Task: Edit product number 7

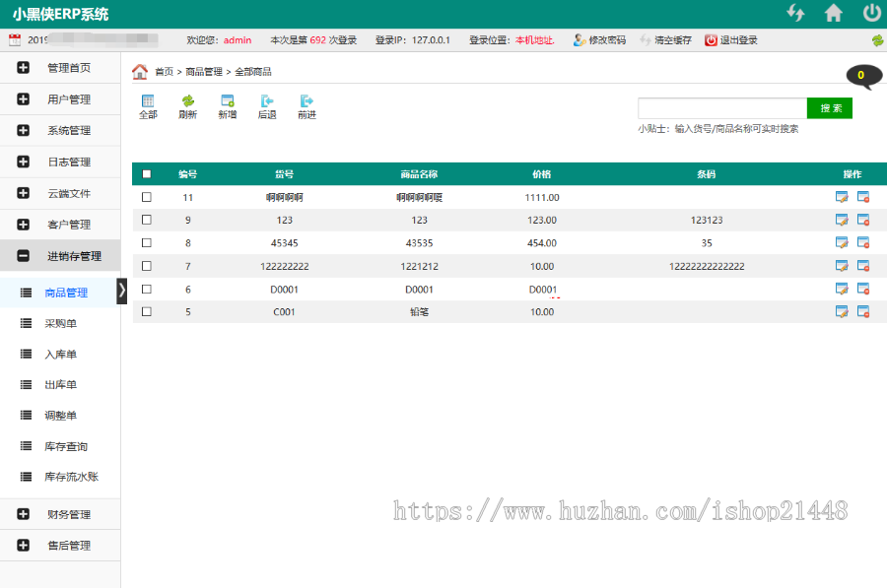Action: 842,266
